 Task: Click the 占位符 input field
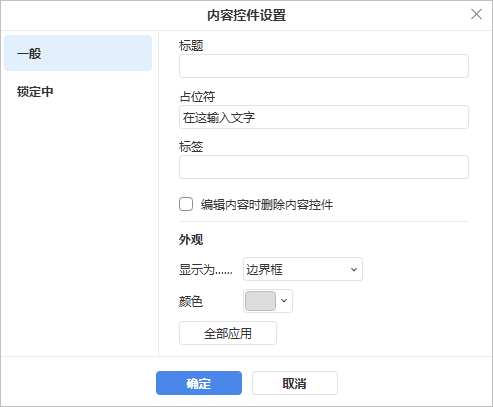tap(324, 117)
